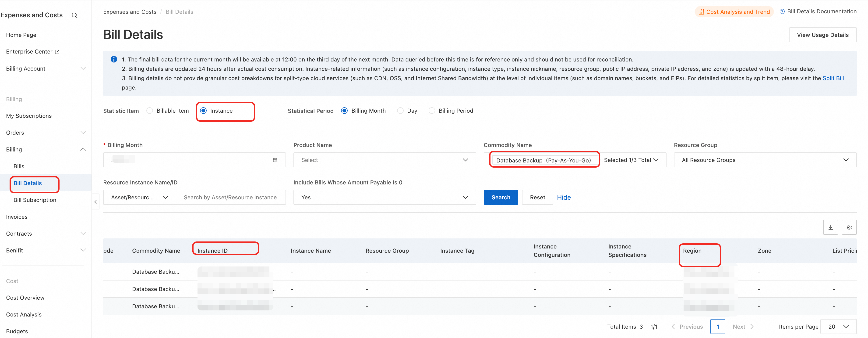Open the Product Name dropdown

pyautogui.click(x=385, y=160)
